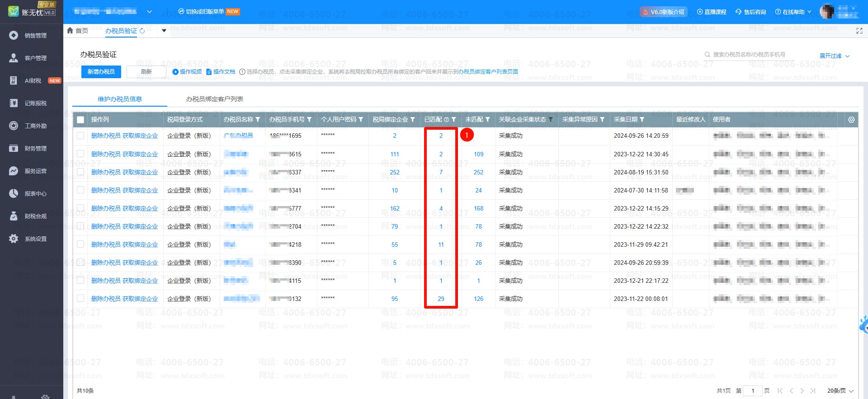Open the 报表中心 pie chart icon
The height and width of the screenshot is (399, 868).
click(14, 193)
